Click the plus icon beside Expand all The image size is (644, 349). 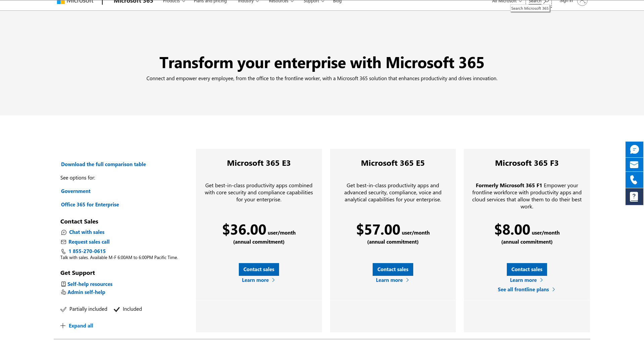pos(63,326)
